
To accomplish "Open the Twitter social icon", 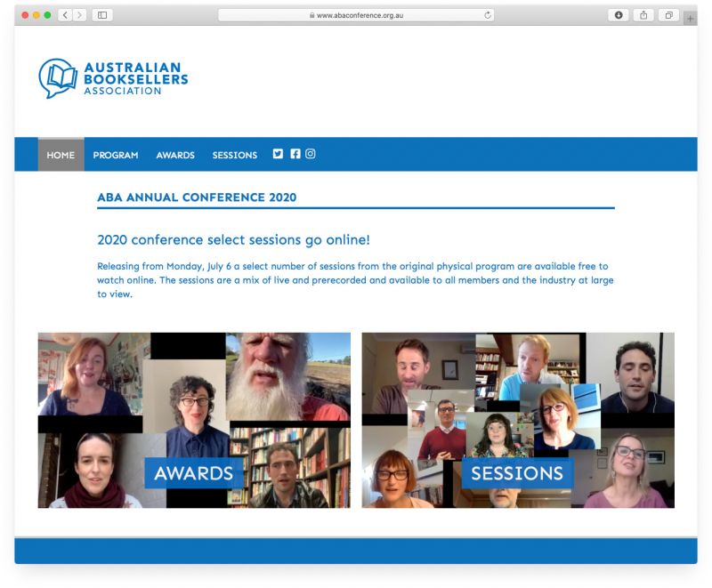I will pos(278,154).
